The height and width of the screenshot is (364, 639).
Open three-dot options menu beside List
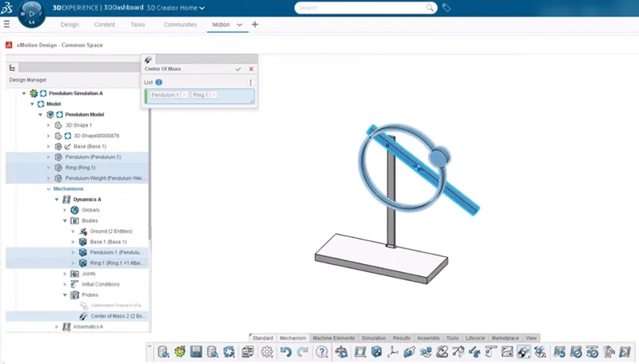tap(251, 82)
